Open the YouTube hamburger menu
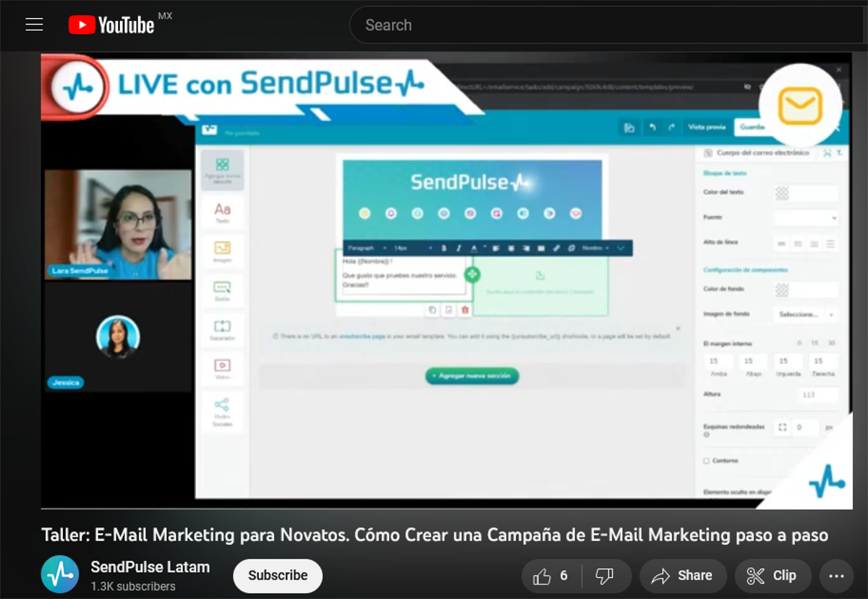This screenshot has width=868, height=599. click(x=34, y=24)
